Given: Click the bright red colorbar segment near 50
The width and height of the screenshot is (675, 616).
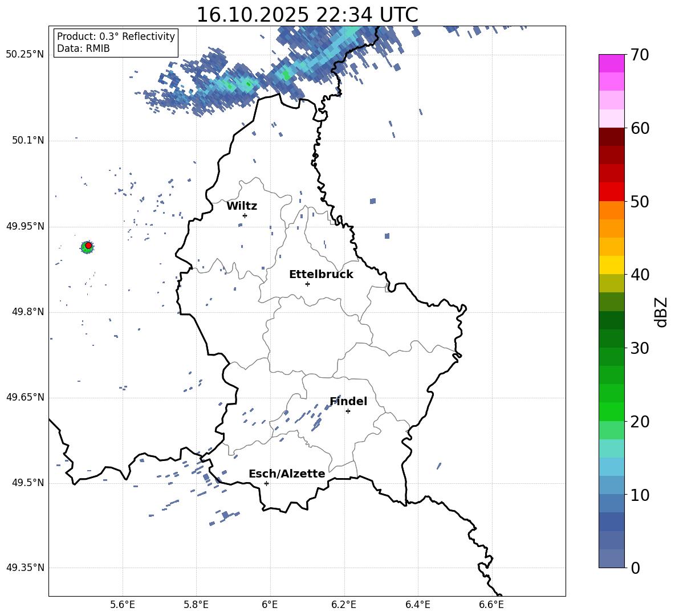Looking at the screenshot, I should click(611, 192).
